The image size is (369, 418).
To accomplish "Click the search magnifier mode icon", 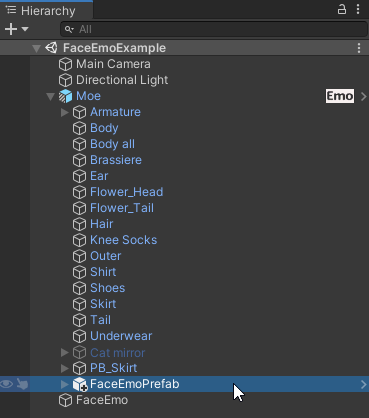I will [x=69, y=29].
